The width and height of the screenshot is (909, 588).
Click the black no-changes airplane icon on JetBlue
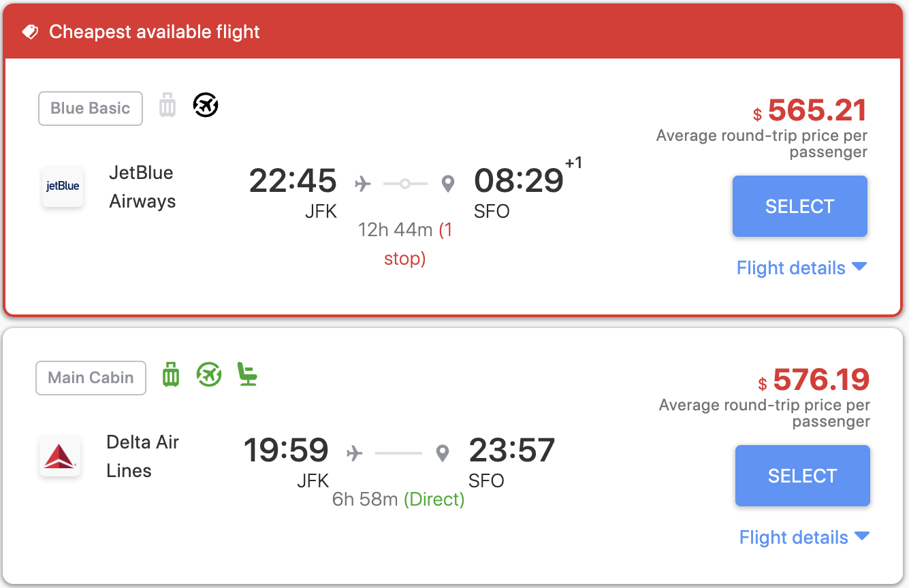point(206,105)
